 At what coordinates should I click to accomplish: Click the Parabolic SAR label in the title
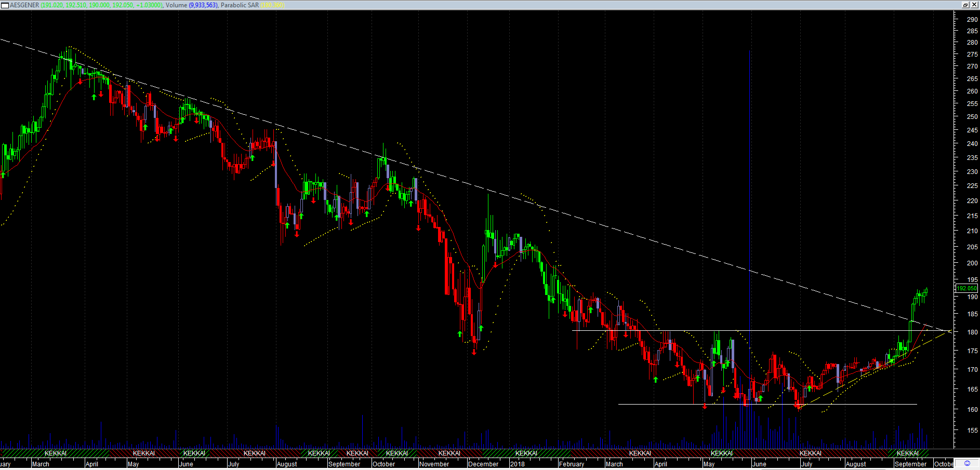click(240, 5)
